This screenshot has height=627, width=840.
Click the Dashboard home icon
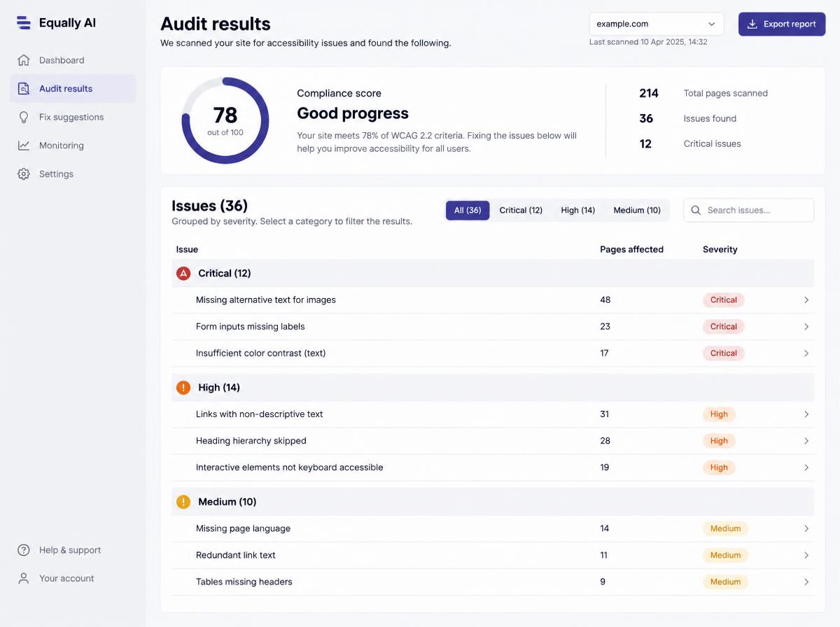24,60
